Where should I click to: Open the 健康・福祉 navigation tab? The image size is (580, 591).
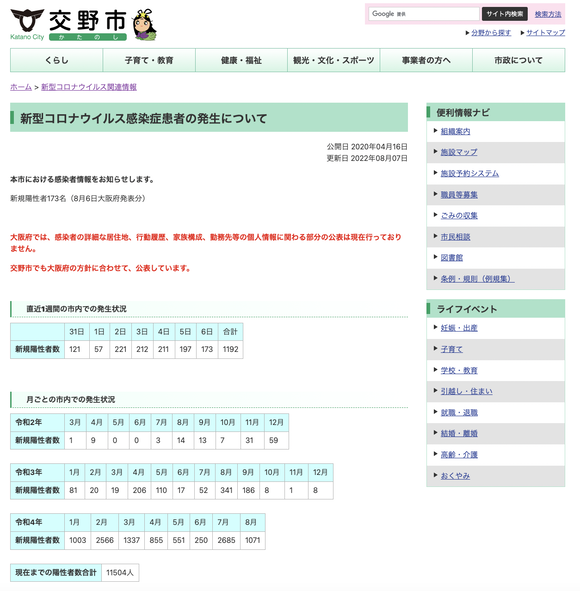coord(242,60)
